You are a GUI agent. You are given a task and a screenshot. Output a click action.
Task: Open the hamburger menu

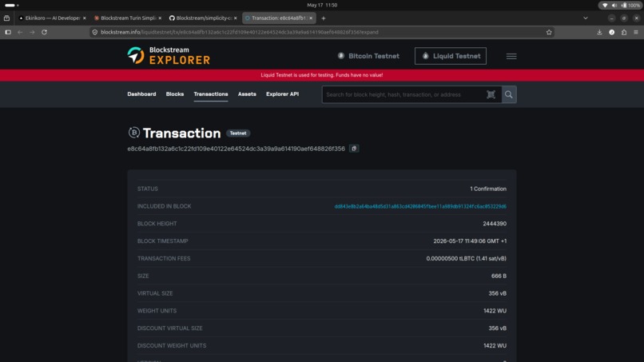(x=511, y=56)
